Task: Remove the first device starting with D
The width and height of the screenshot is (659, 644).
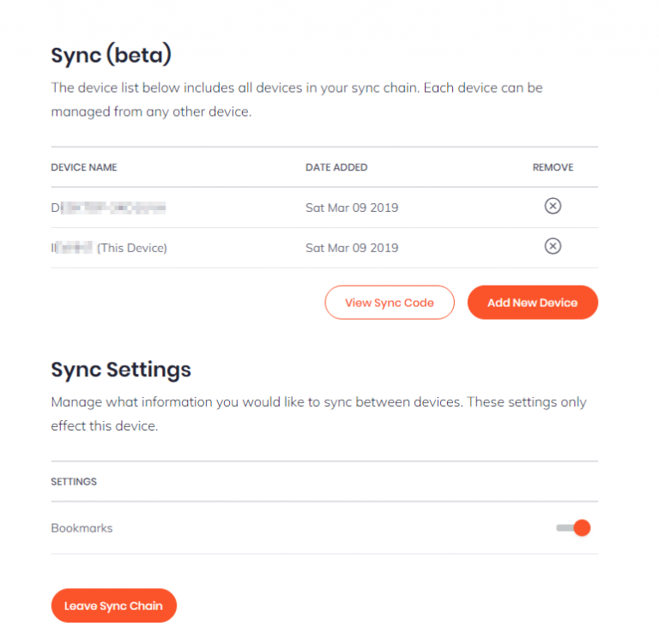Action: (553, 206)
